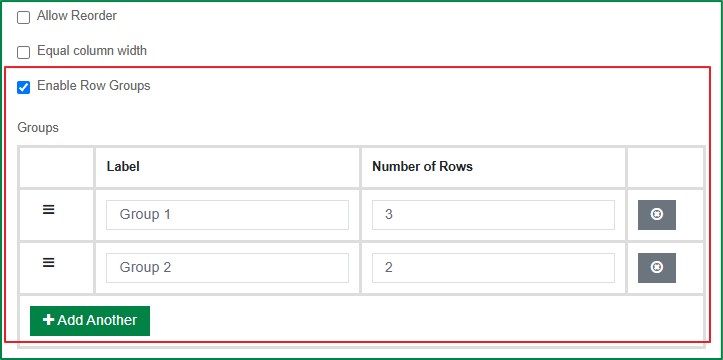Remove the Group 2 row with its delete icon

tap(657, 267)
